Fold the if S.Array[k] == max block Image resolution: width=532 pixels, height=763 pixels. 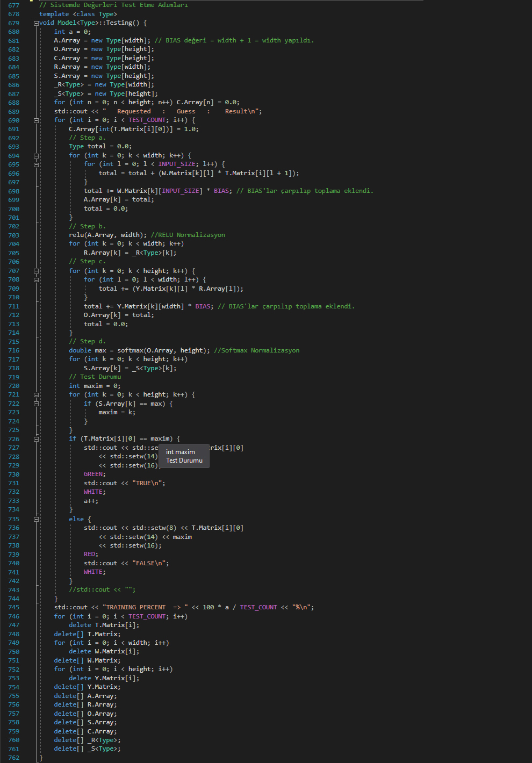coord(36,404)
